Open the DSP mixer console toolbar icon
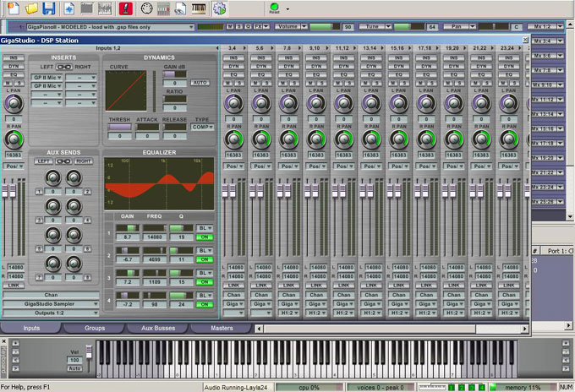 point(163,8)
